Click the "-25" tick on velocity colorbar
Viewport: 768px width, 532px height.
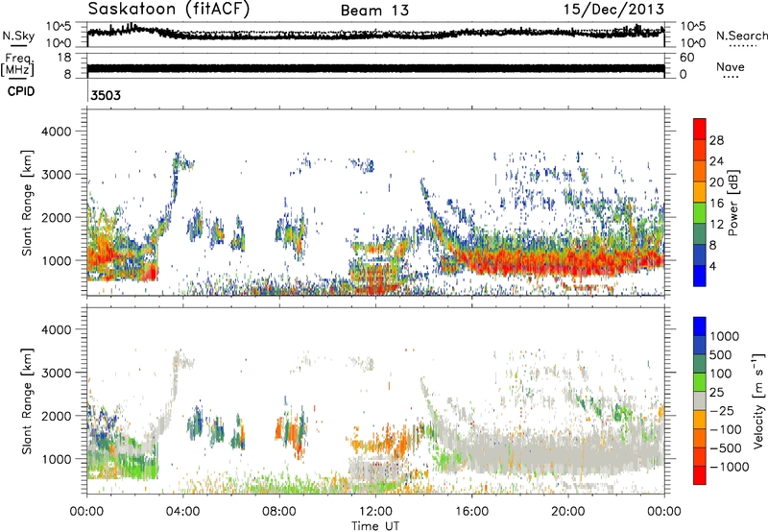tap(723, 410)
